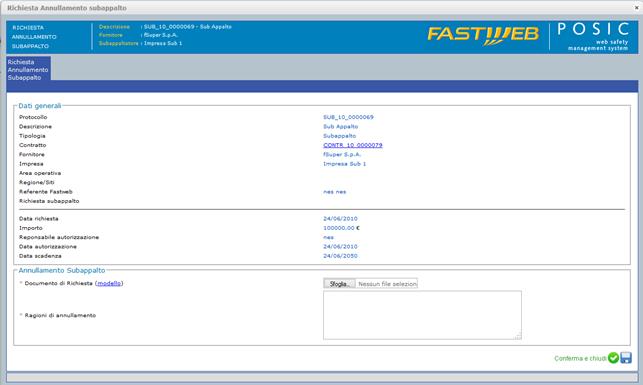Click the Data scadenza value 24/06/2050
The height and width of the screenshot is (385, 643).
coord(340,256)
